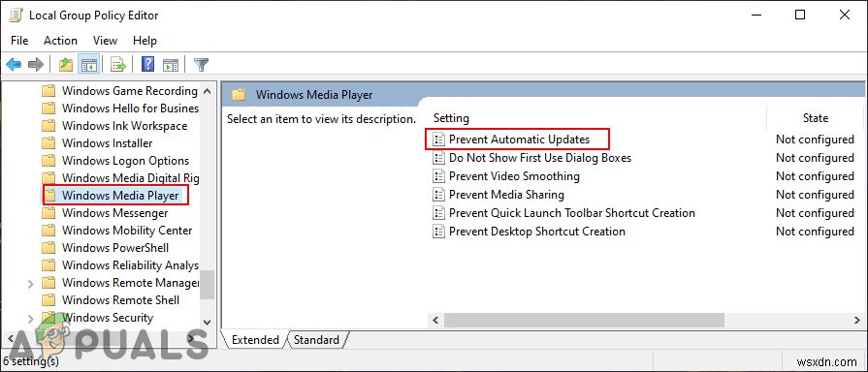Viewport: 868px width, 372px height.
Task: Select the Prevent Video Smoothing setting
Action: 514,176
